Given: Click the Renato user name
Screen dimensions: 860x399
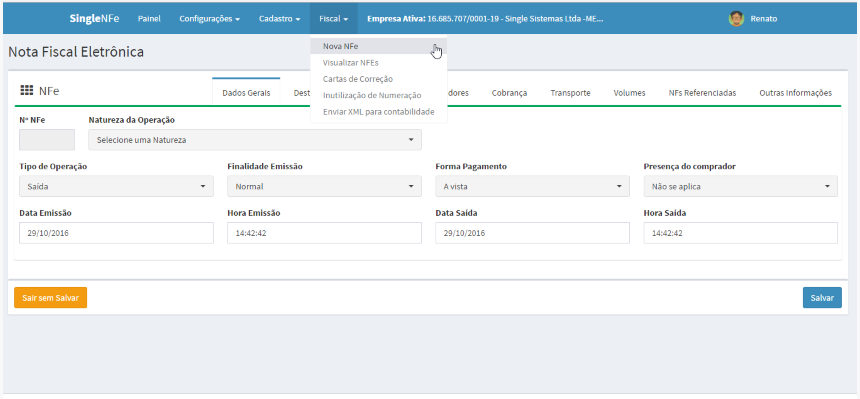Looking at the screenshot, I should [x=763, y=19].
